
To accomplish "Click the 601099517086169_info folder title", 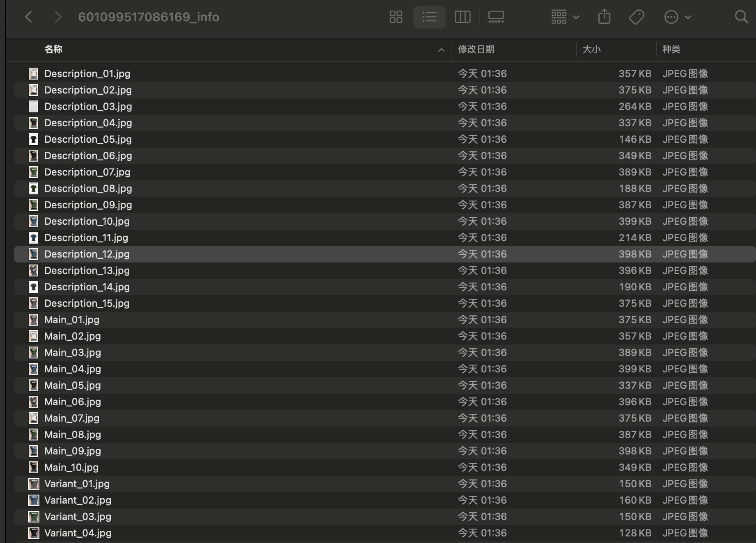I will click(x=149, y=17).
